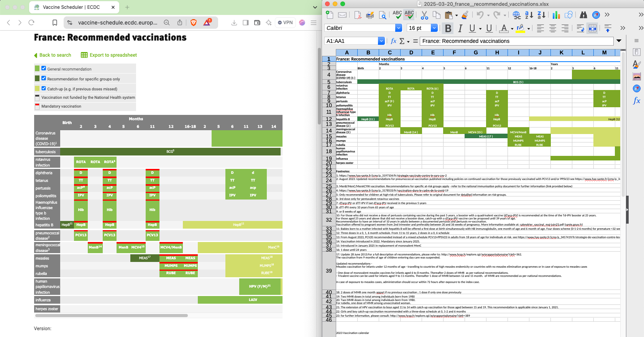Toggle merge and center cells icon
Screen dimensions: 644x337
tap(593, 28)
